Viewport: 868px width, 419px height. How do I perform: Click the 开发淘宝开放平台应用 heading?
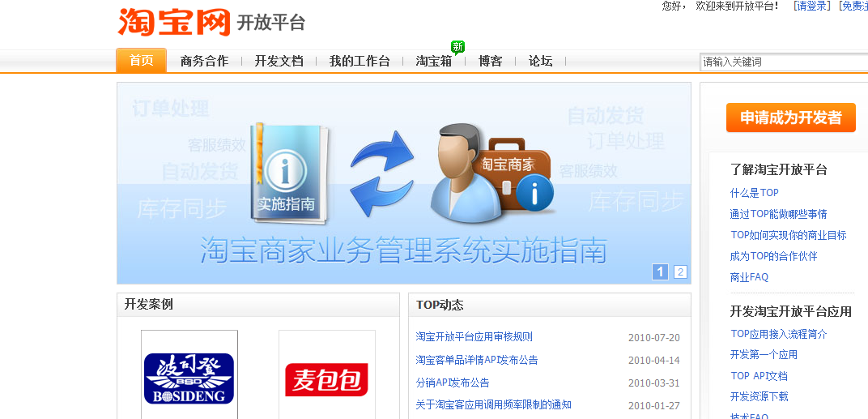790,311
